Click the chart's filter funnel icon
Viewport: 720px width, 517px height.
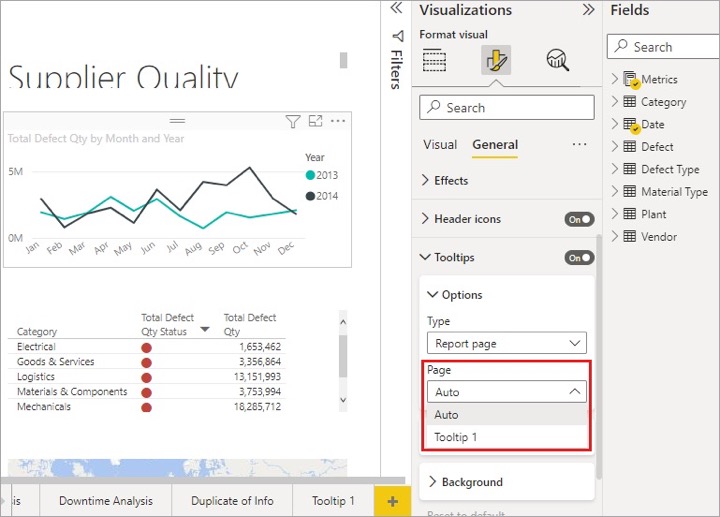pyautogui.click(x=292, y=121)
